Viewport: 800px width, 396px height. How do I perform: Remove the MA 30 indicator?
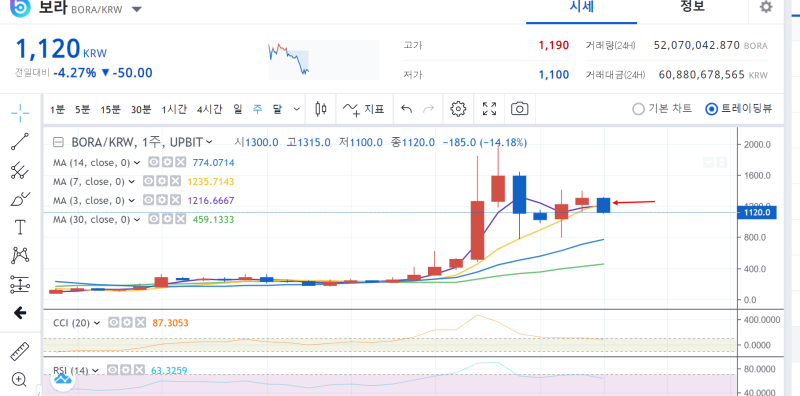180,219
